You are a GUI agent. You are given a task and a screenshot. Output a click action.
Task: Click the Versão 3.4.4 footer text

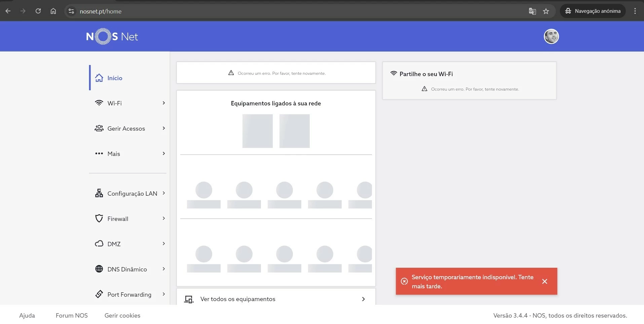click(x=560, y=316)
